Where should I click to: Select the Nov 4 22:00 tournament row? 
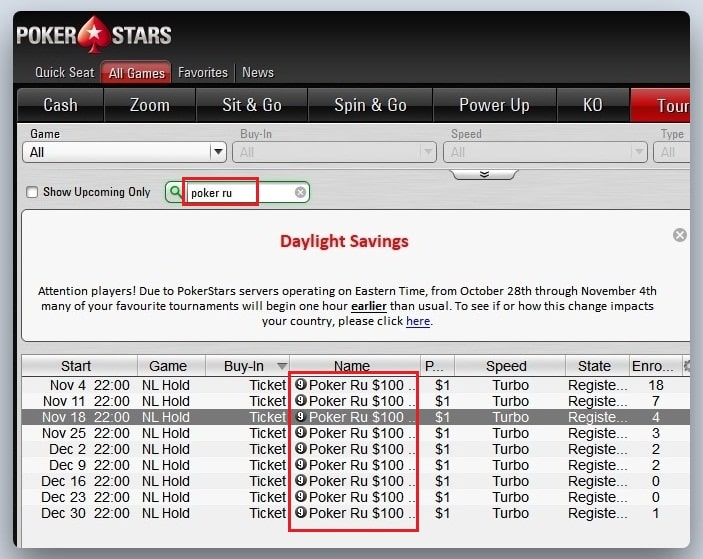[x=356, y=385]
